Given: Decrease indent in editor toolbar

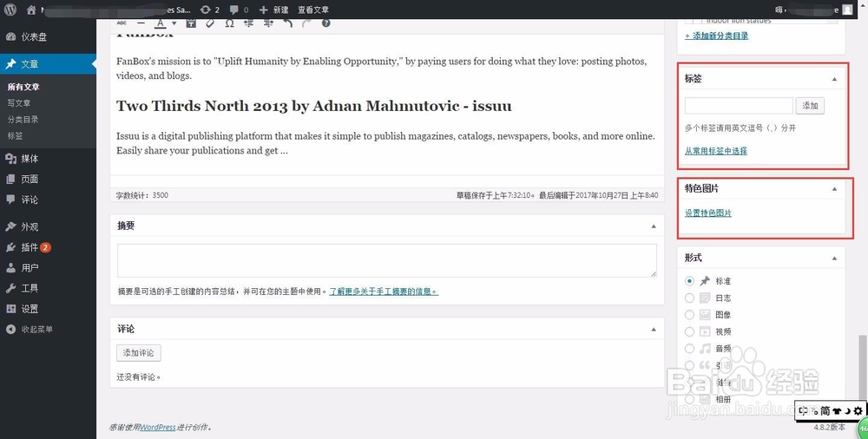Looking at the screenshot, I should tap(248, 23).
